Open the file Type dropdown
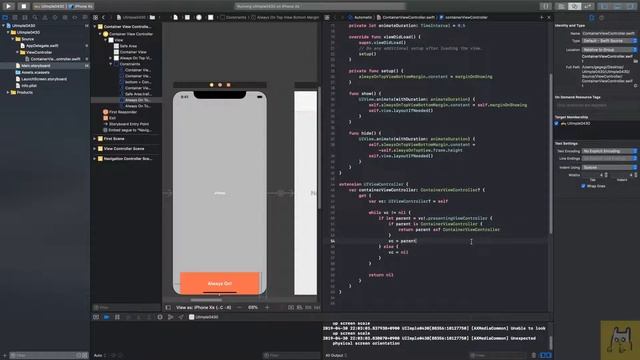 tap(609, 41)
